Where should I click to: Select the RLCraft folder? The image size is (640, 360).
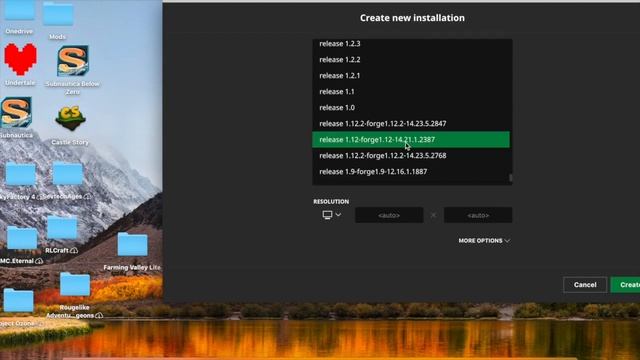click(62, 227)
